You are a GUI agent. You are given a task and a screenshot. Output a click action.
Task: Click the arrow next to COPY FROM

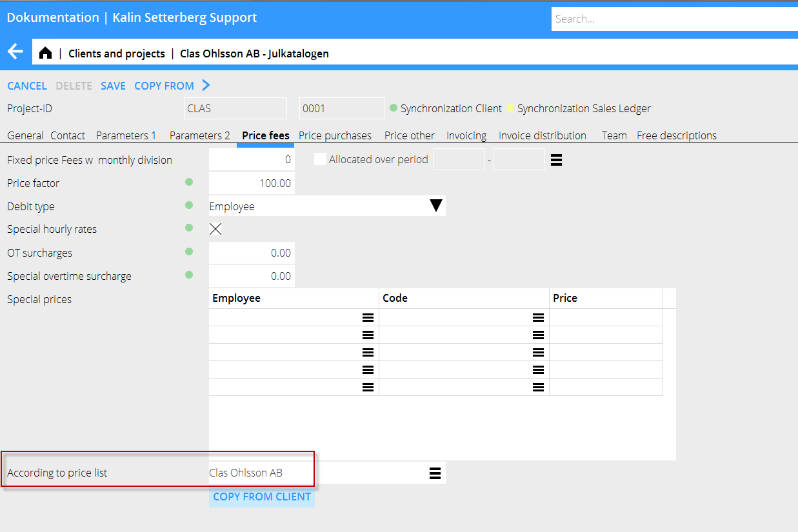click(206, 86)
